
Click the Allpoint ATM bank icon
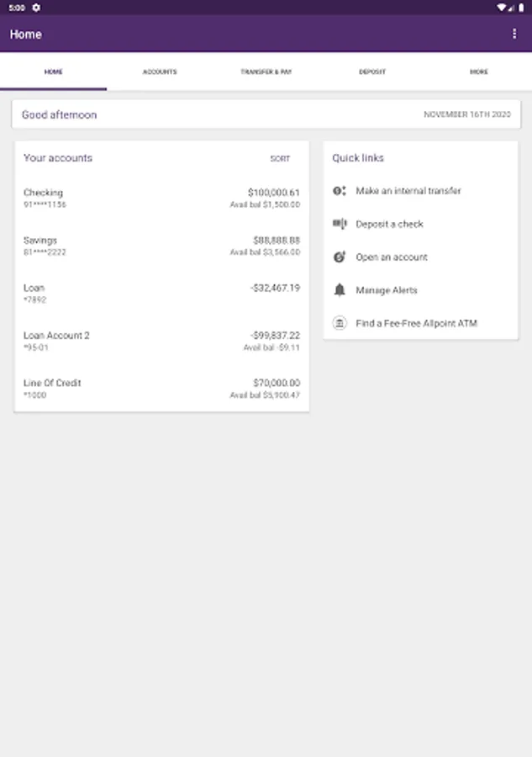[340, 323]
